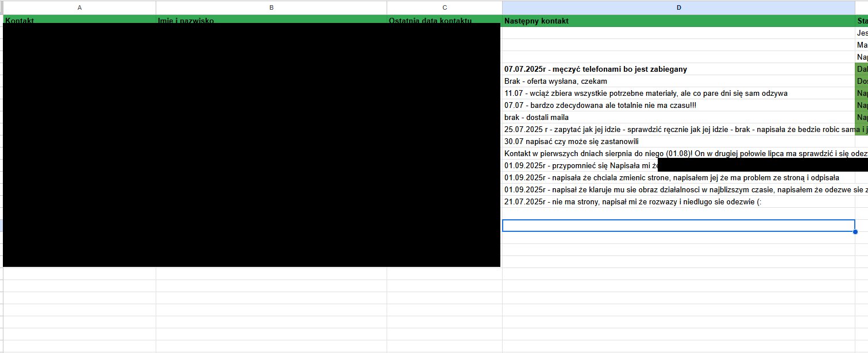868x353 pixels.
Task: Select the column B header
Action: (x=271, y=7)
